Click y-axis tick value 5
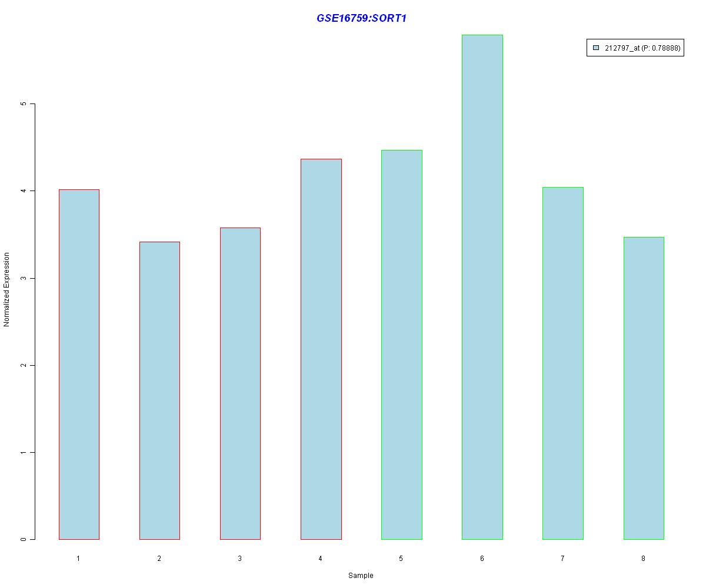The image size is (706, 588). 24,104
